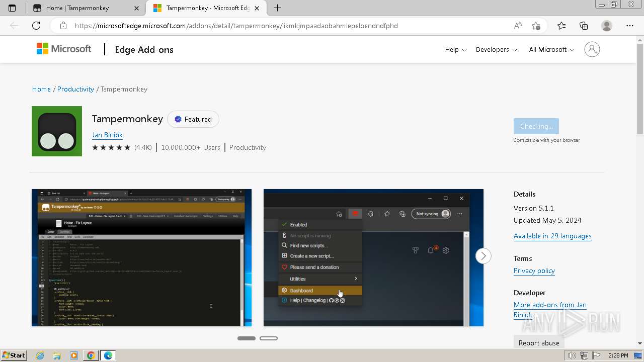Click the Featured badge
Screen dimensions: 644x362
[x=193, y=119]
